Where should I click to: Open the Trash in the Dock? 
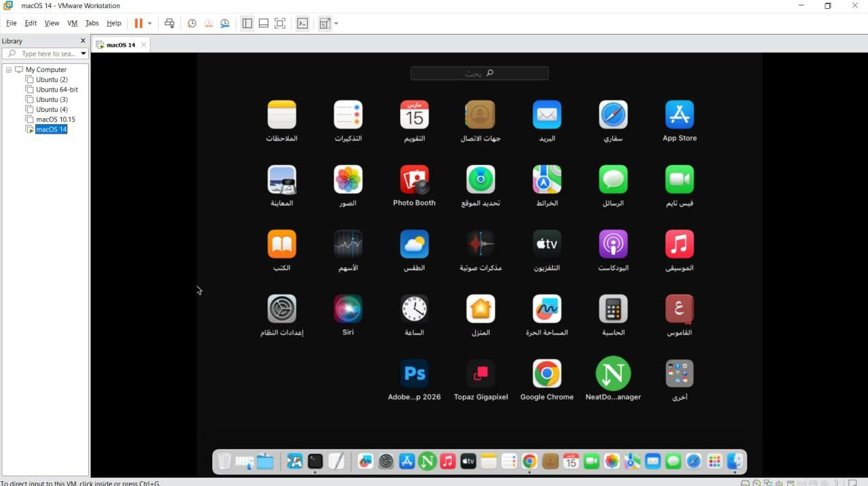point(224,462)
